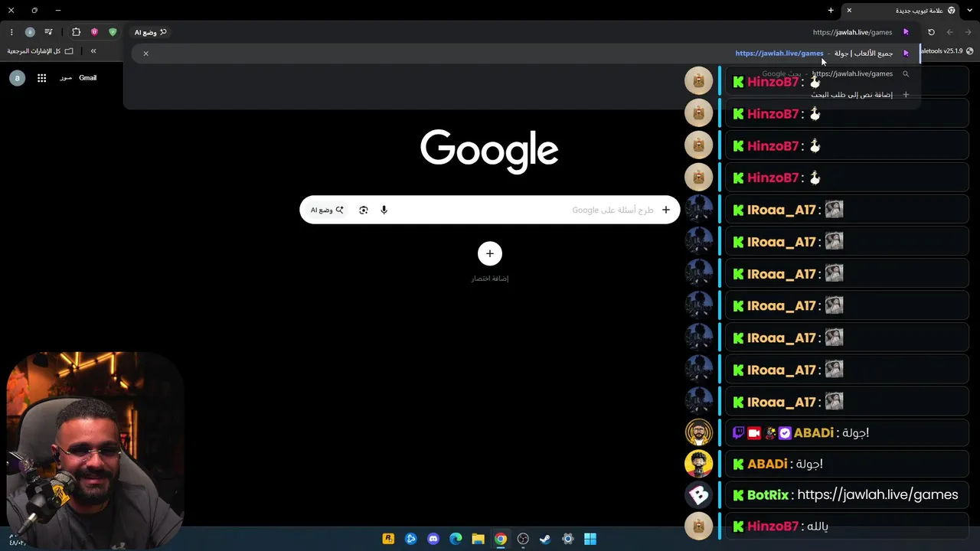
Task: Click the pink shield extension icon
Action: (x=94, y=32)
